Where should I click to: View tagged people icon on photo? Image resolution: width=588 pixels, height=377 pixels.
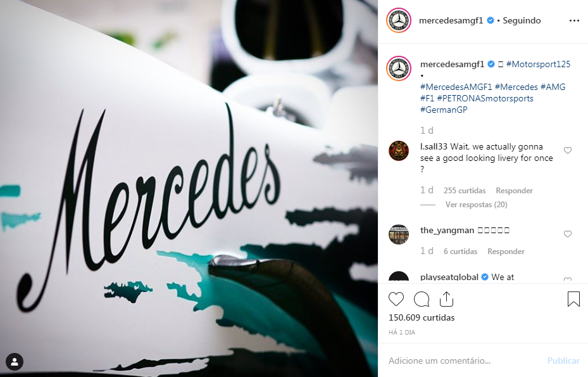point(15,362)
